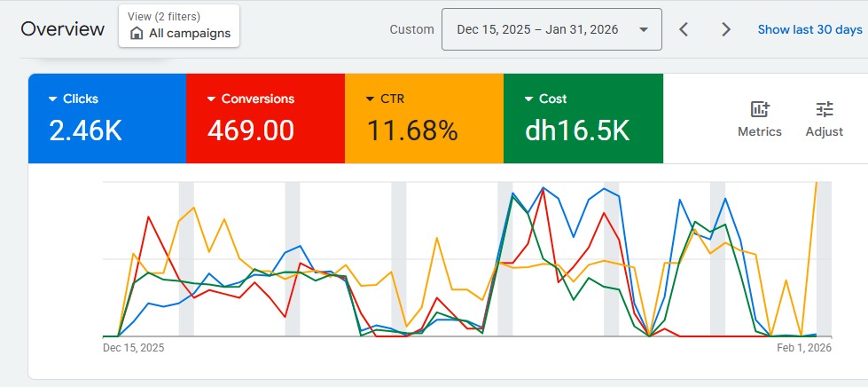Open the View (2 filters) selector
This screenshot has height=387, width=868.
(179, 26)
